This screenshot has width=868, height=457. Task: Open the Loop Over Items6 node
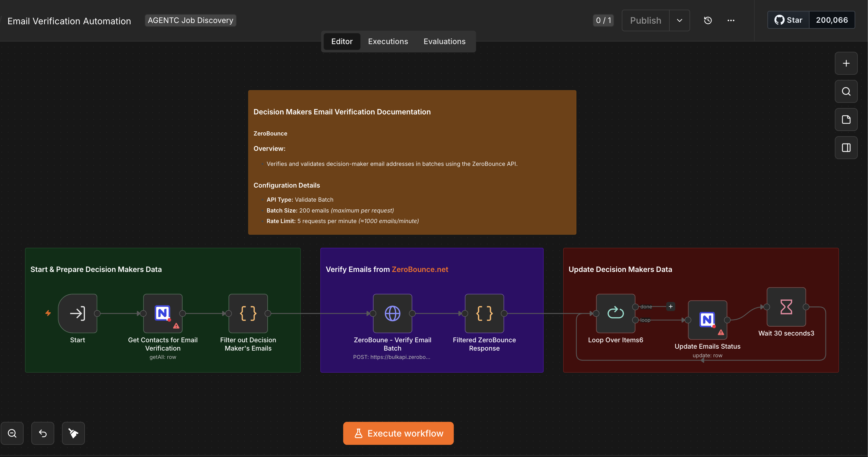click(x=616, y=313)
